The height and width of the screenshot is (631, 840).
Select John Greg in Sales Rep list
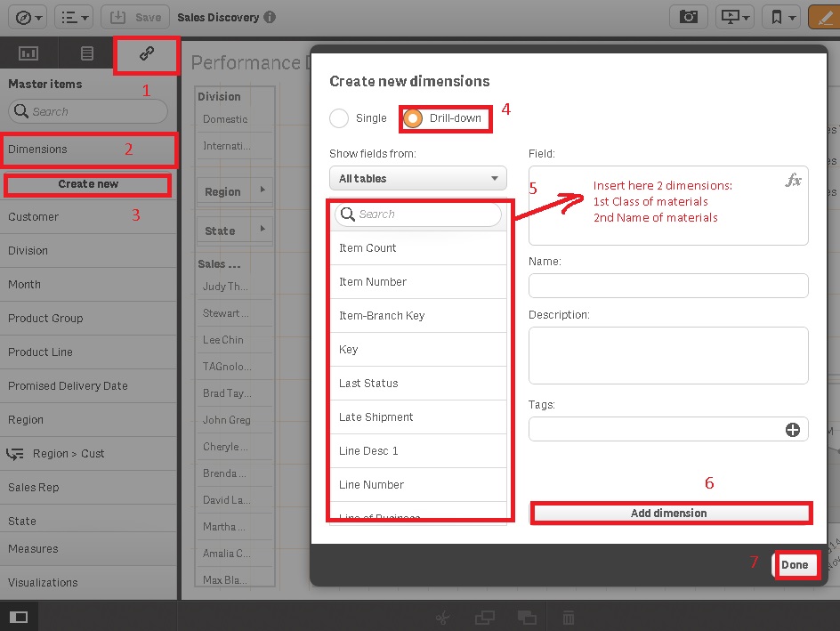[234, 420]
